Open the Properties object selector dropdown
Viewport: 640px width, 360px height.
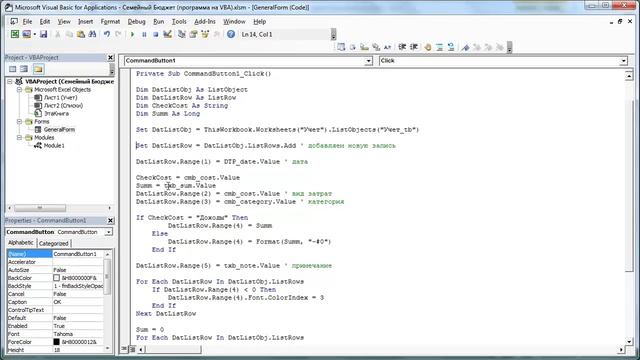coord(108,232)
